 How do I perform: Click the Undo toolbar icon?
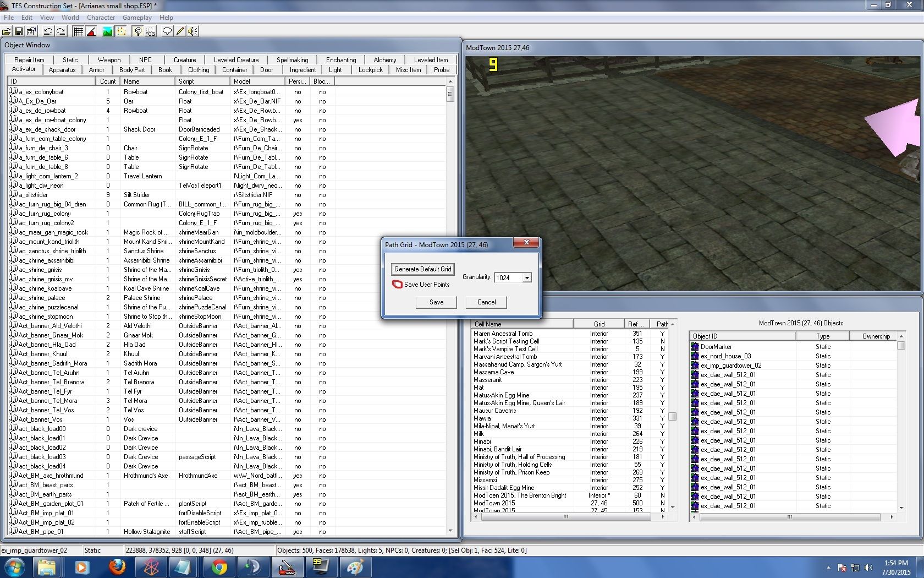[x=48, y=31]
